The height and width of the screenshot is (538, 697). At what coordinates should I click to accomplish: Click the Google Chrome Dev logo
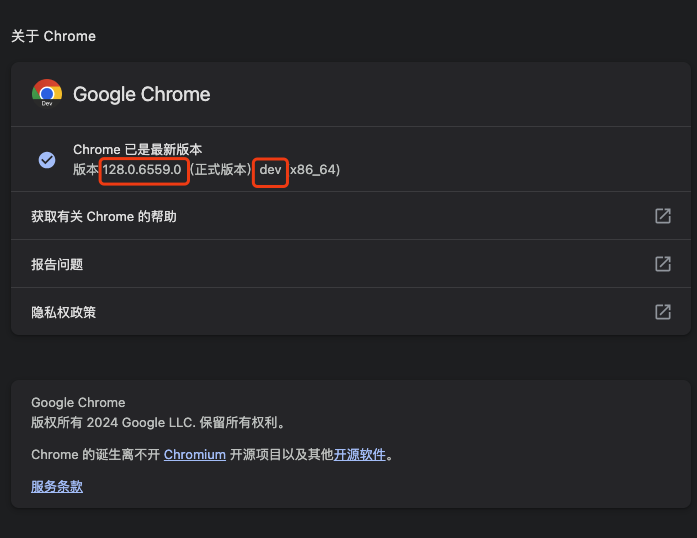pos(47,93)
